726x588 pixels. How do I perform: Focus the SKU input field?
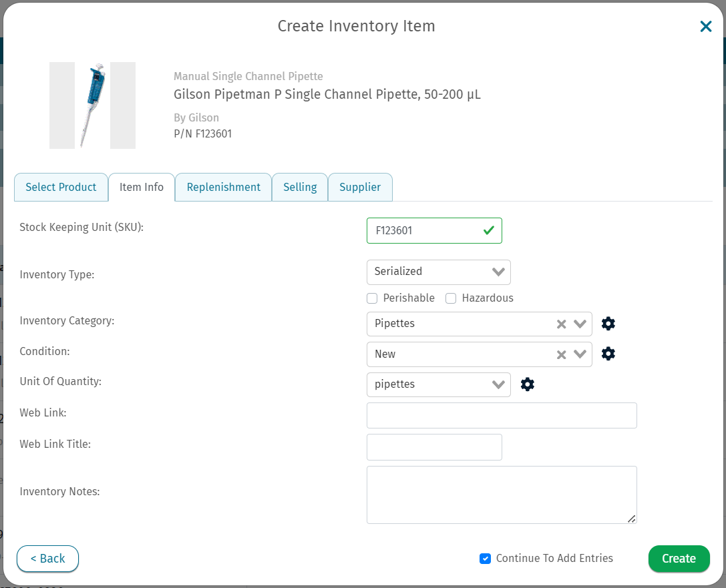coord(434,230)
